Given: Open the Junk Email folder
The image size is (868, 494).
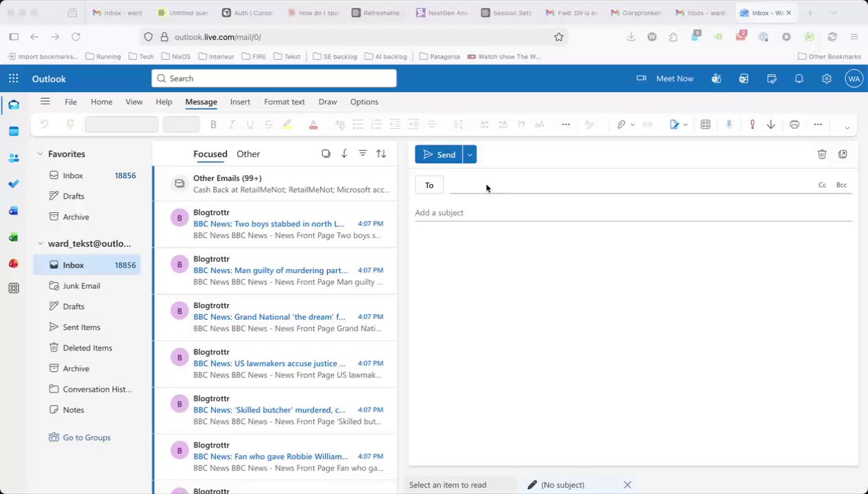Looking at the screenshot, I should pyautogui.click(x=82, y=285).
